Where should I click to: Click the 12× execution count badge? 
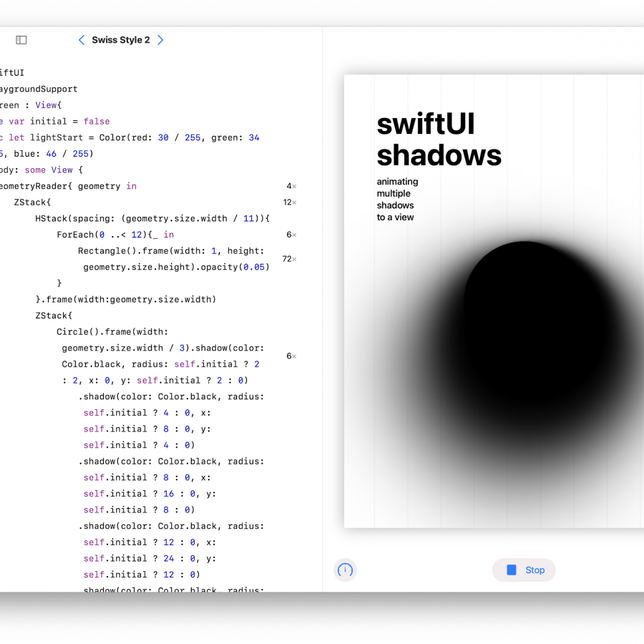[288, 203]
